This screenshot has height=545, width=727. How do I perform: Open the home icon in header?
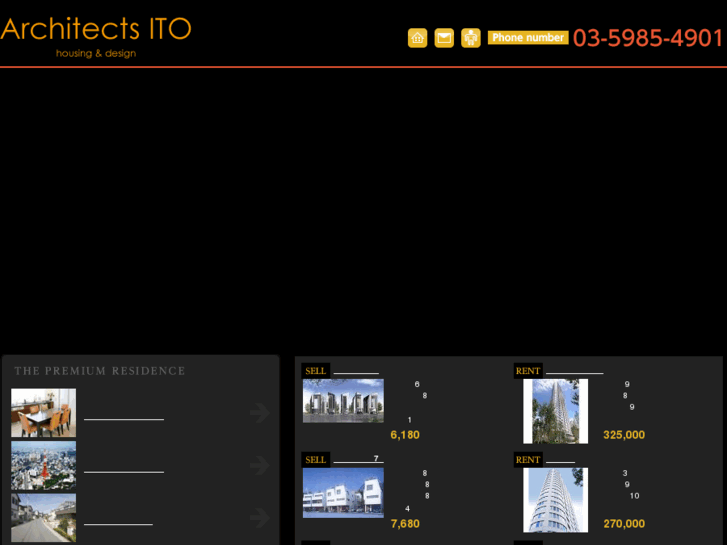[x=417, y=38]
